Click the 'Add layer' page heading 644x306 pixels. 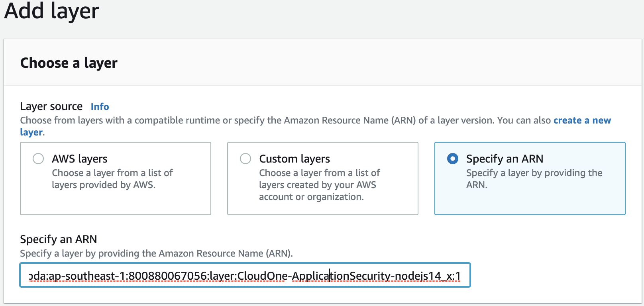(x=52, y=11)
